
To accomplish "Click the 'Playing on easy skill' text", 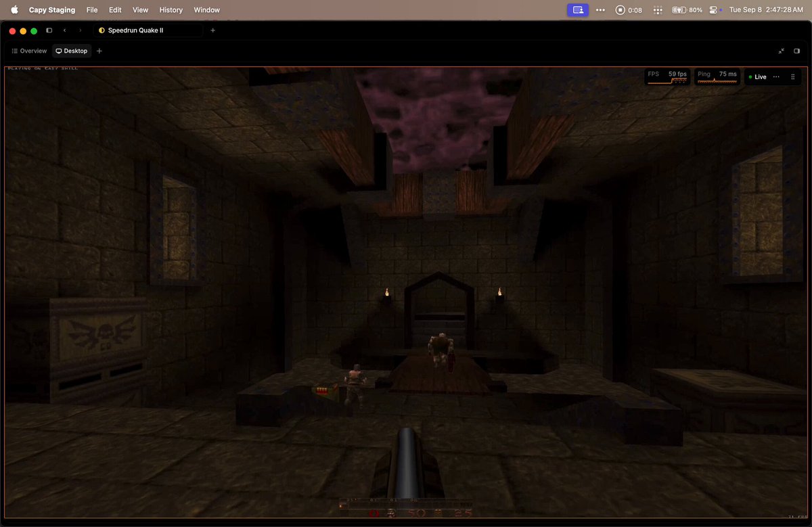I will pyautogui.click(x=43, y=68).
